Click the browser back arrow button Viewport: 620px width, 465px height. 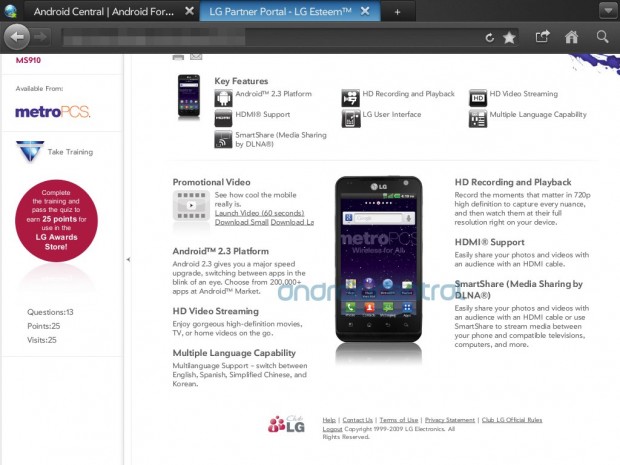[17, 36]
